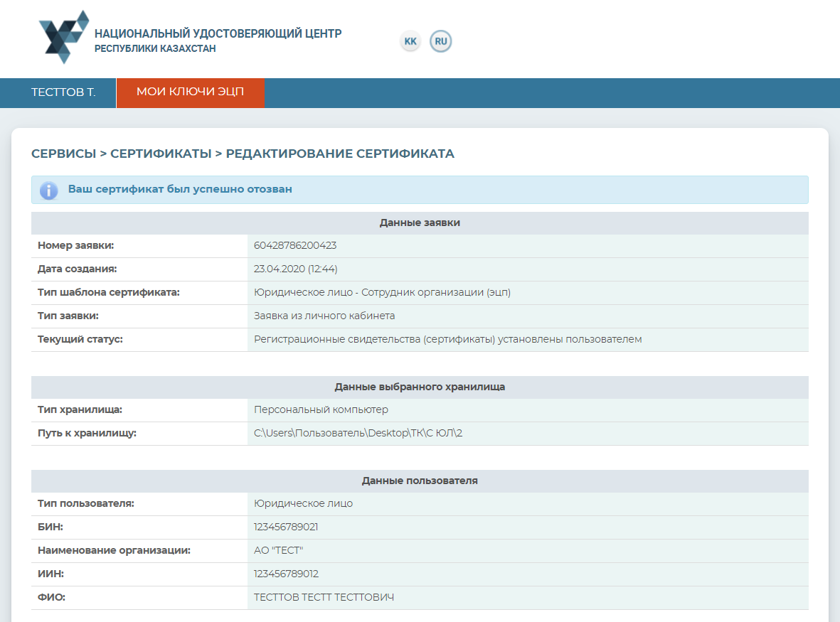Click РЕДАКТИРОВАНИЕ СЕРТИФИКАТА breadcrumb text
Image resolution: width=840 pixels, height=622 pixels.
[x=340, y=154]
